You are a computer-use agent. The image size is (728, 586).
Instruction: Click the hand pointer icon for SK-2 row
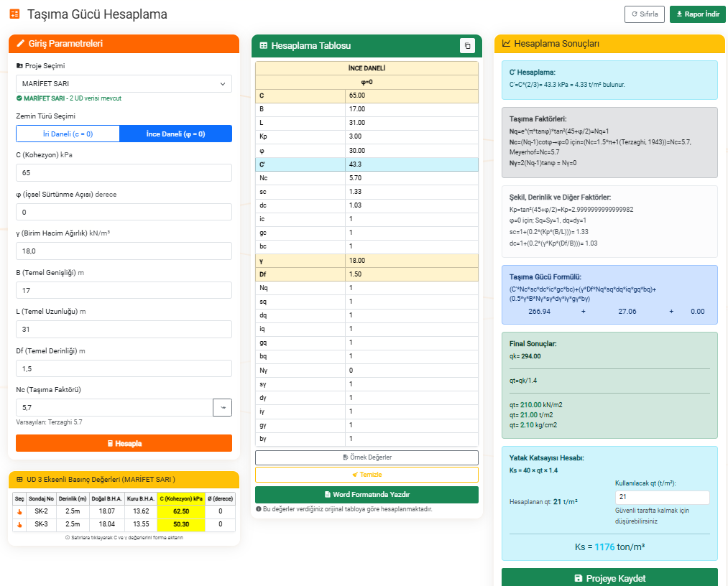click(x=20, y=511)
